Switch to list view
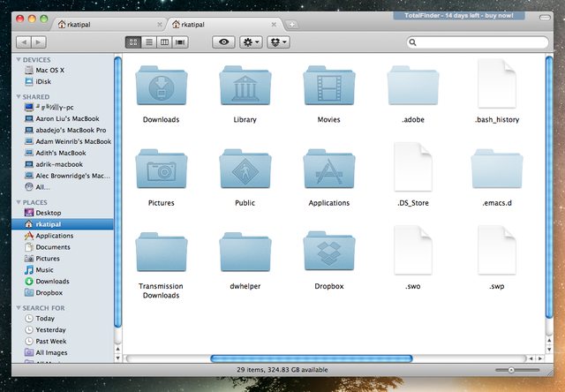Screen dimensions: 565x392 148,41
